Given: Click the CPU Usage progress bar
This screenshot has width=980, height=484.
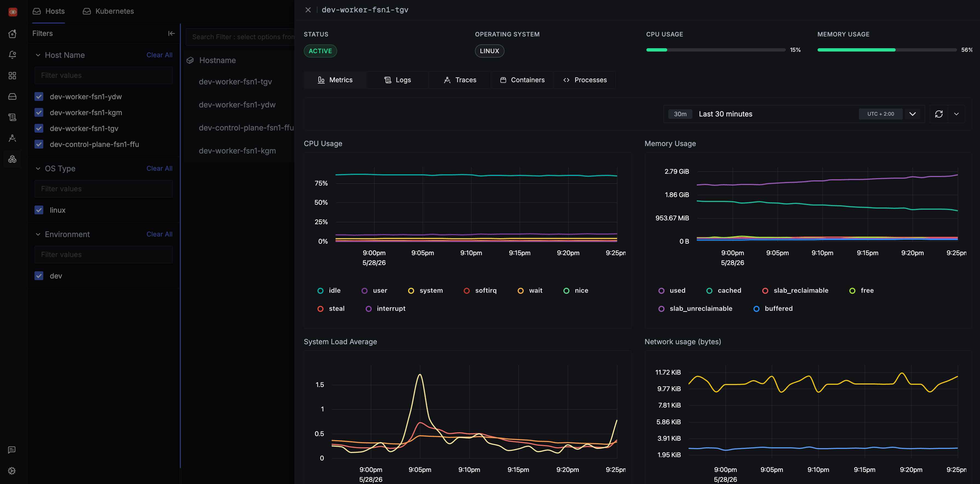Looking at the screenshot, I should tap(716, 50).
